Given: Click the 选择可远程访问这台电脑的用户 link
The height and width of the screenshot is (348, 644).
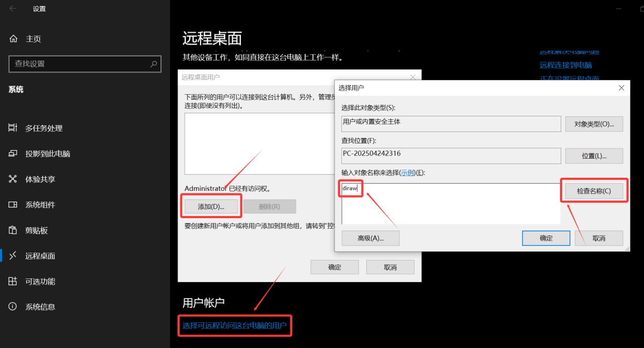Looking at the screenshot, I should point(234,326).
